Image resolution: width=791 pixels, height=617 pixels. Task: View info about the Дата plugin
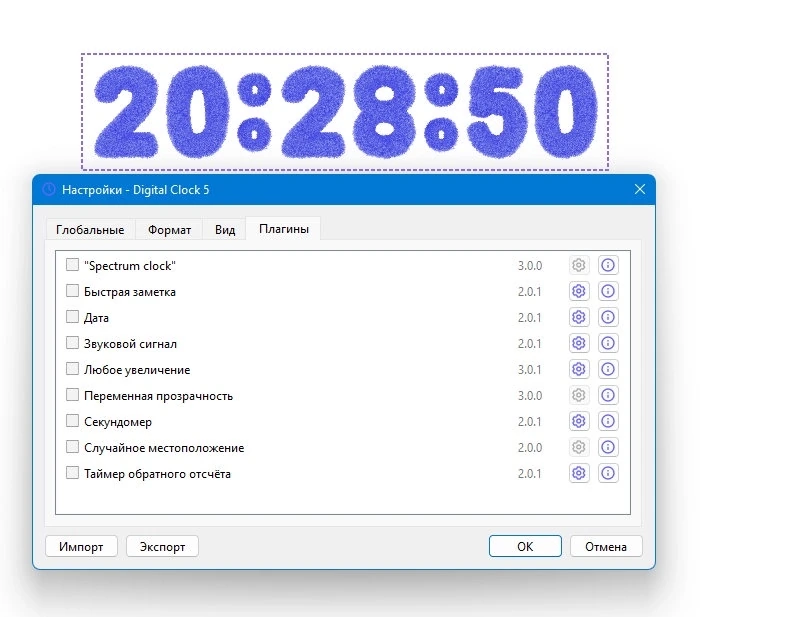click(x=608, y=317)
